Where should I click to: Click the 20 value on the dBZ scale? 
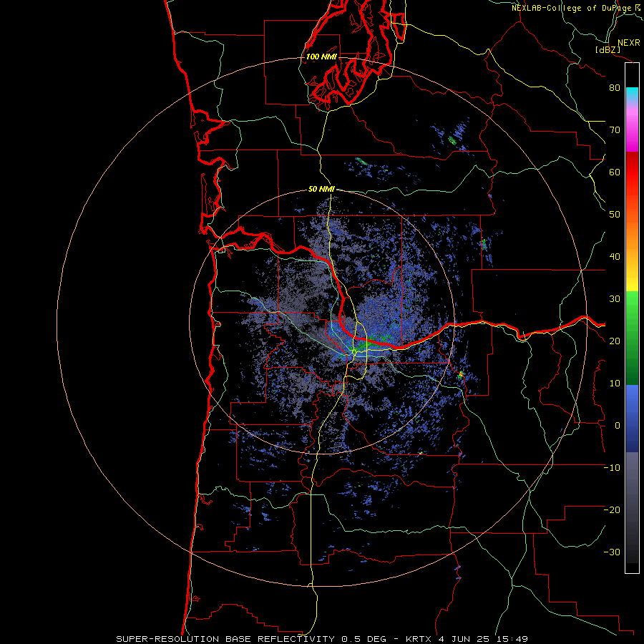click(615, 341)
